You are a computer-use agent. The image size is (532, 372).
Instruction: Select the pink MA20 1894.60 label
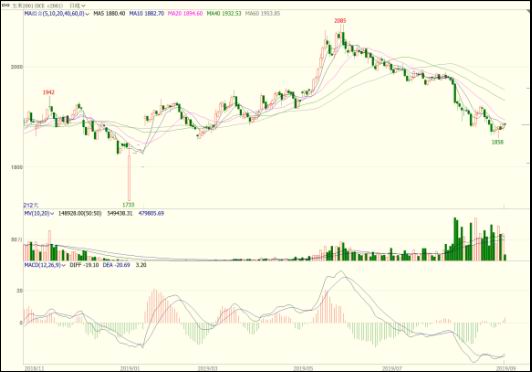point(185,14)
